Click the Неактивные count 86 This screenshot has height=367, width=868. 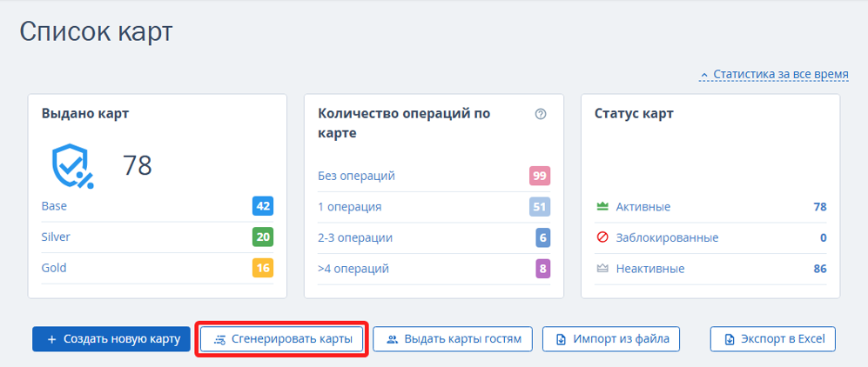(820, 269)
